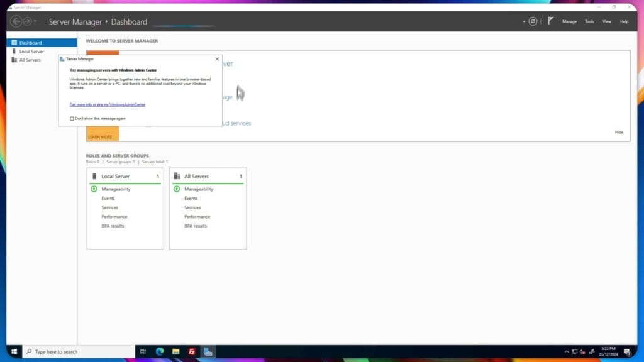Click the refresh icon in the title bar
This screenshot has width=644, height=362.
coord(533,21)
